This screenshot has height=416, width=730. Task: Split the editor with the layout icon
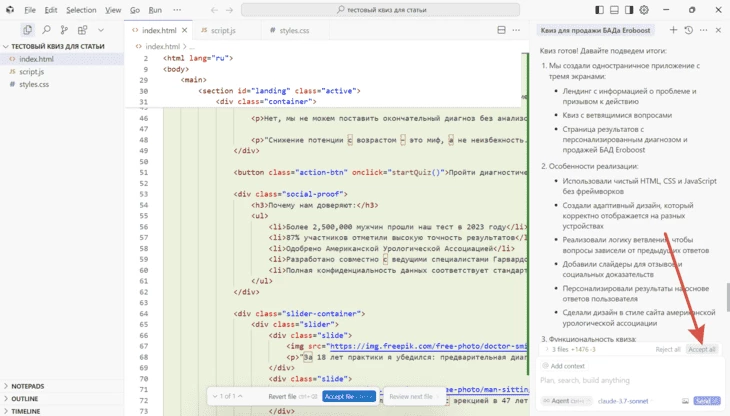(501, 30)
